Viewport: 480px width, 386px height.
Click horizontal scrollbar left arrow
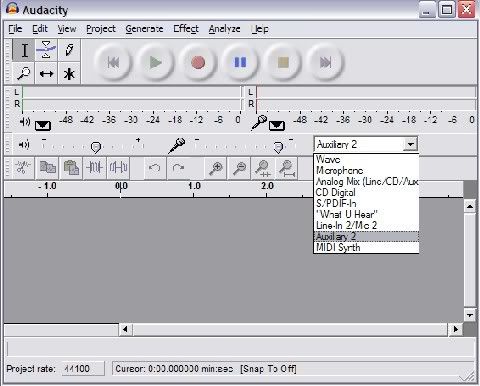pyautogui.click(x=125, y=329)
